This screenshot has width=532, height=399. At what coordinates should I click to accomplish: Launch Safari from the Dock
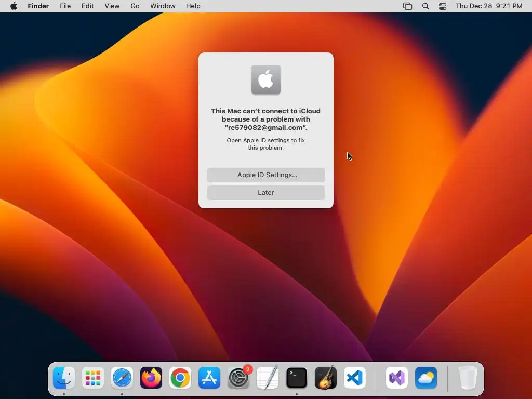[x=122, y=378]
